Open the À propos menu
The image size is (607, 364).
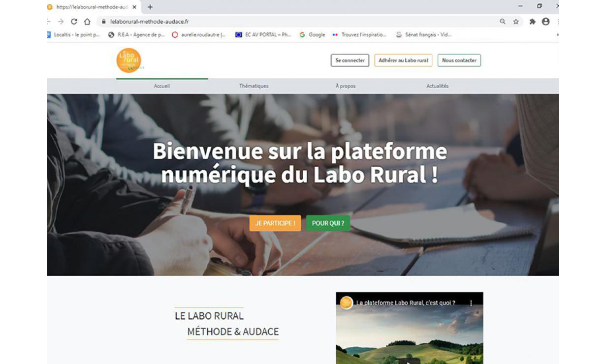[x=345, y=86]
